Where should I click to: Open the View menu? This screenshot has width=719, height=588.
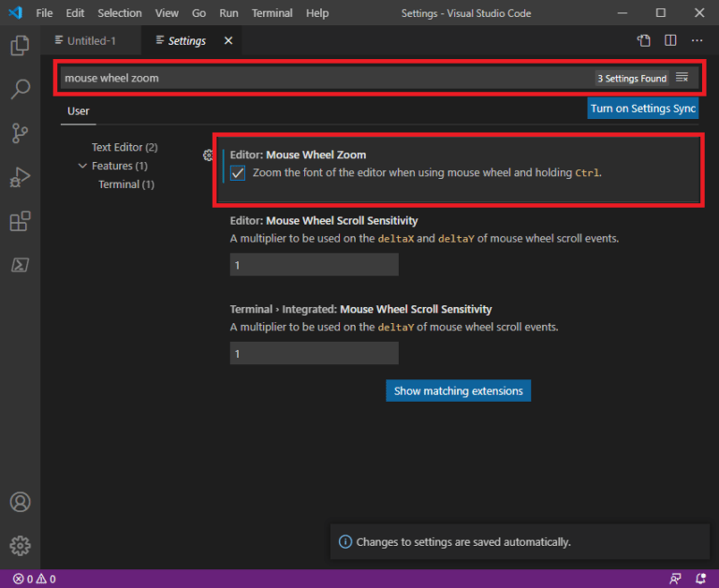click(167, 13)
